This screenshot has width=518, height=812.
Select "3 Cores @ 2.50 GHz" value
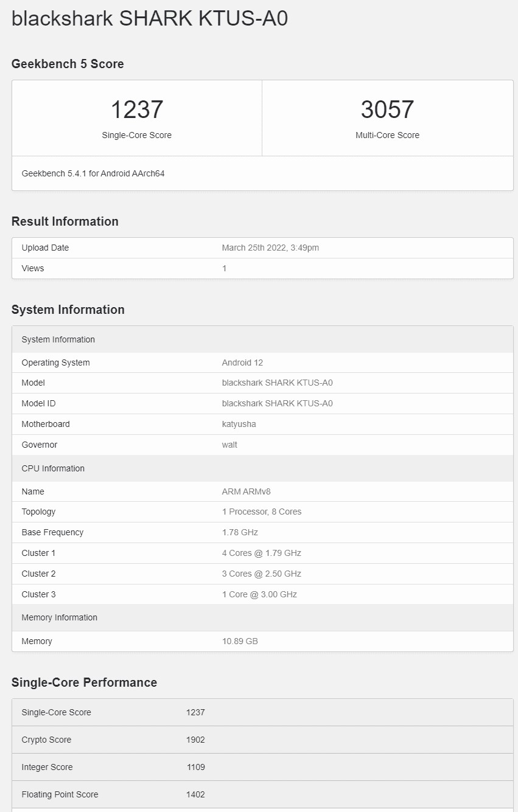262,574
